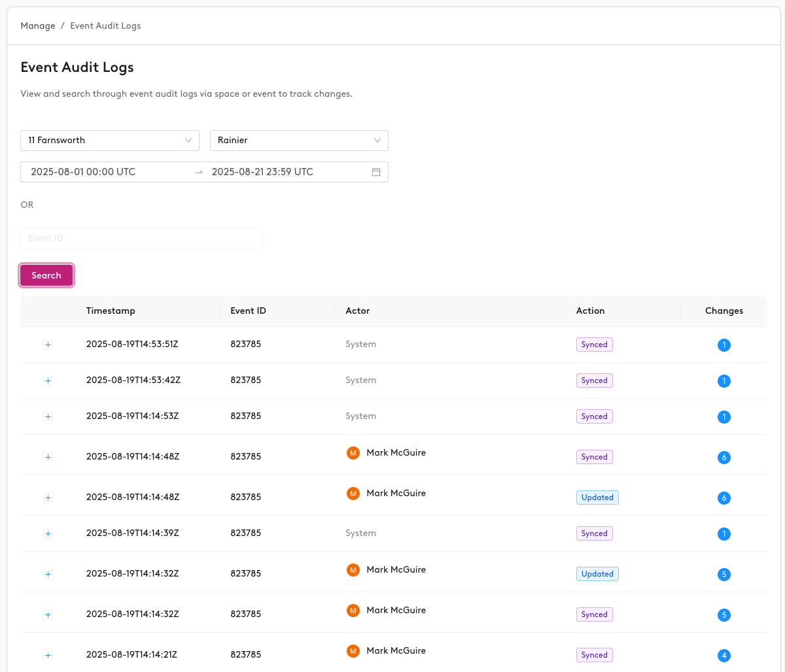Click into the Event ID input field
The width and height of the screenshot is (785, 672).
(141, 239)
